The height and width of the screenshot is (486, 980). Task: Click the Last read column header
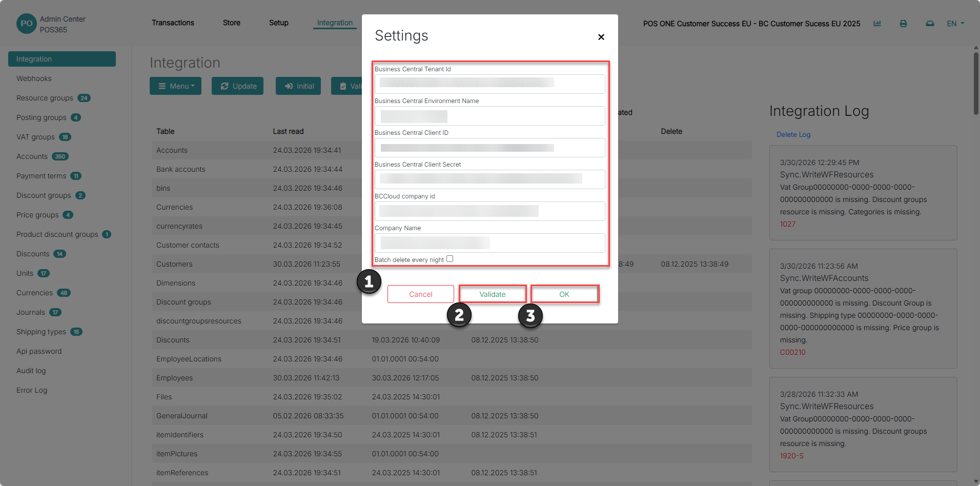tap(288, 131)
